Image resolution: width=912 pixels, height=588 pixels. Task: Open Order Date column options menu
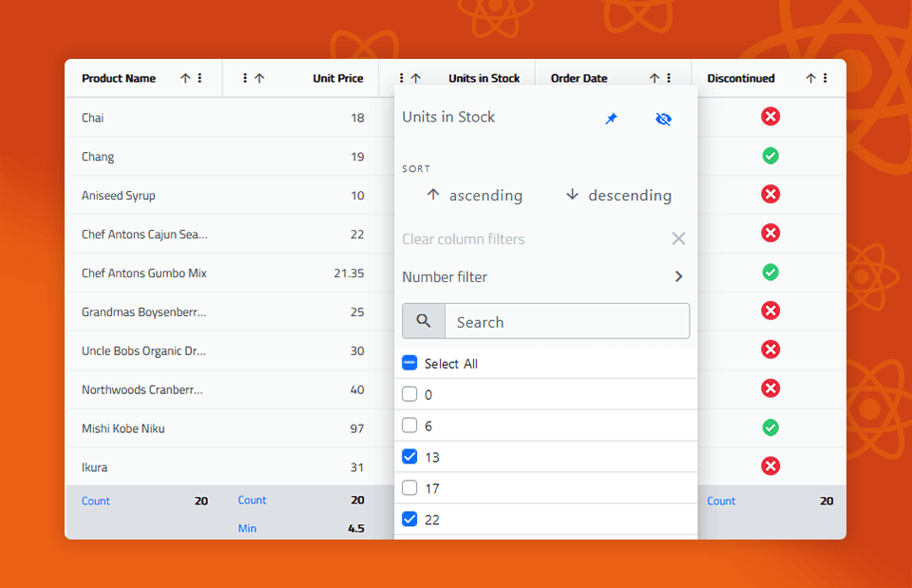669,79
